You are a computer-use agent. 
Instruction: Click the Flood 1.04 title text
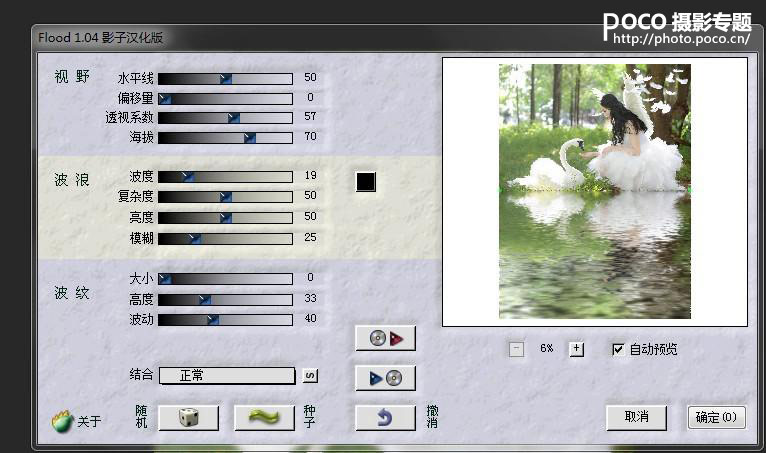point(100,38)
